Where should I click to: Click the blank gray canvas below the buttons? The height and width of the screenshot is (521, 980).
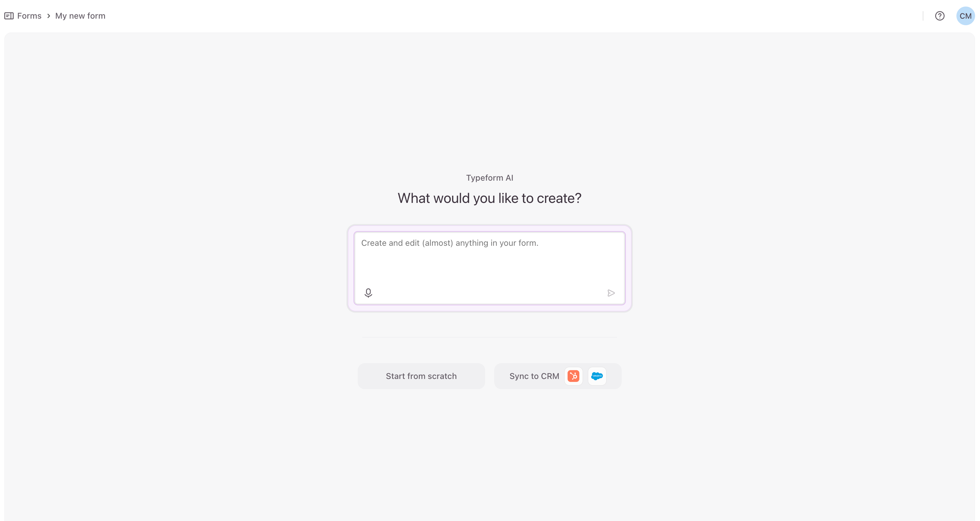[x=489, y=456]
